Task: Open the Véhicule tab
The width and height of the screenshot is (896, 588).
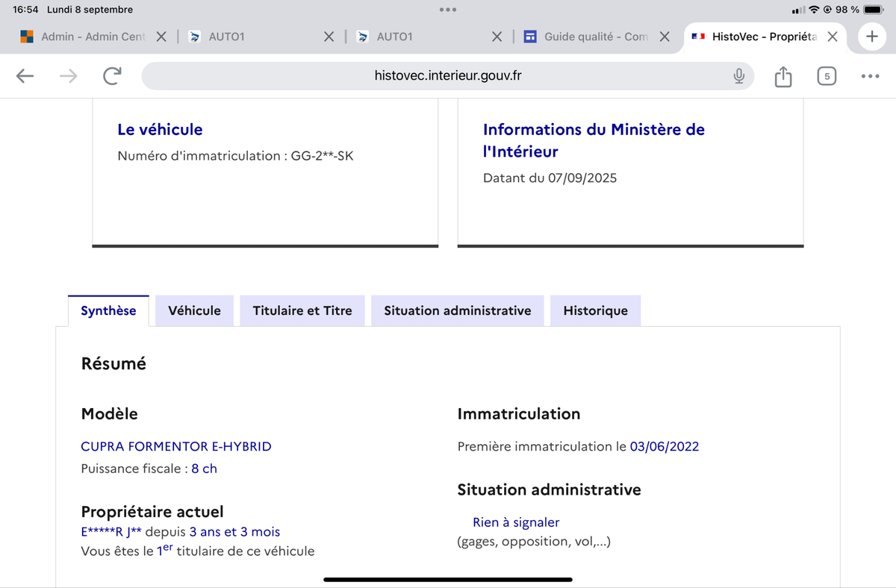Action: [194, 311]
